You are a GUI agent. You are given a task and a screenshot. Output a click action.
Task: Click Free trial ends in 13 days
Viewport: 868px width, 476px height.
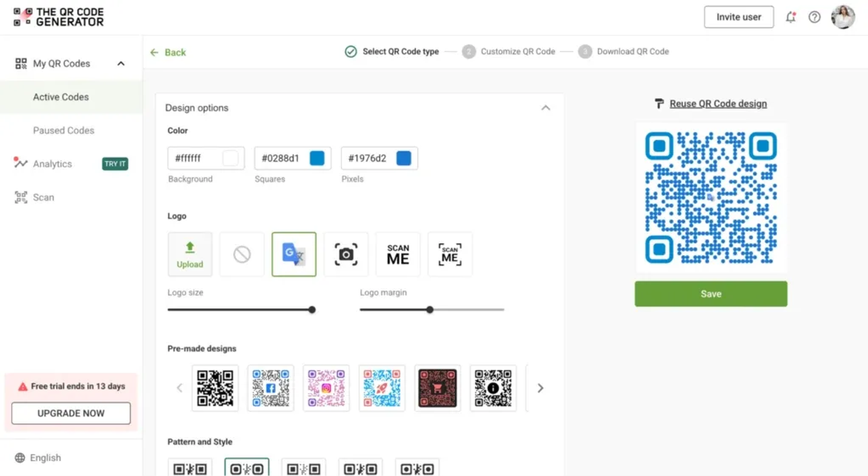78,387
